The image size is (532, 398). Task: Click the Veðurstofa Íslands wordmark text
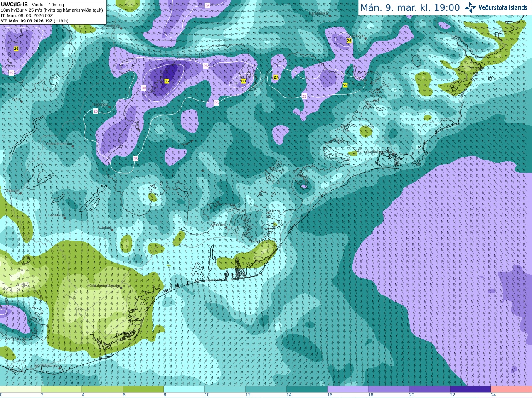pyautogui.click(x=502, y=7)
